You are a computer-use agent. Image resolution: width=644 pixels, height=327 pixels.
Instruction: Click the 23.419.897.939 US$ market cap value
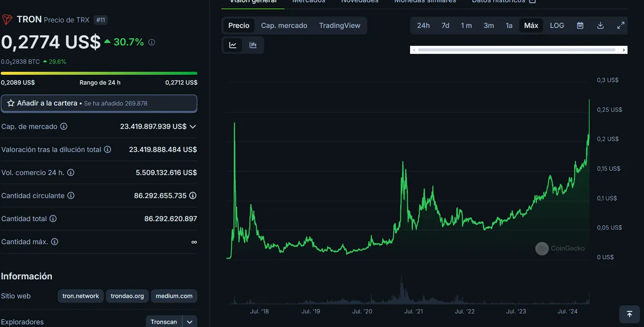[x=153, y=126]
